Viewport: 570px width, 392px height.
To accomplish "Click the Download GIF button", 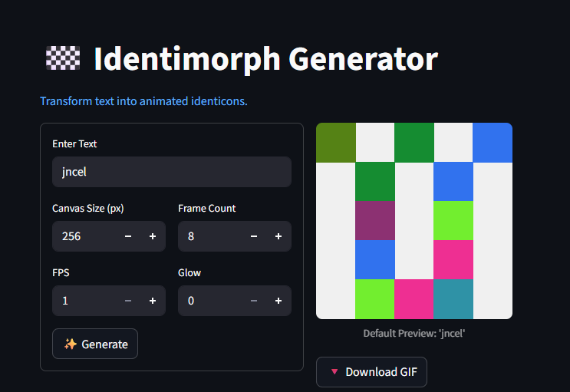I will pos(371,372).
